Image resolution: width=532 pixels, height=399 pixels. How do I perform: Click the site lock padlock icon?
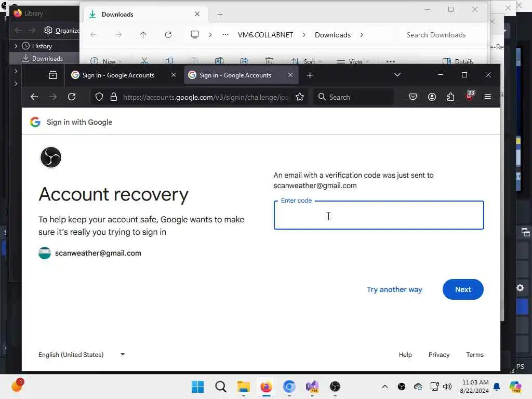(x=114, y=97)
